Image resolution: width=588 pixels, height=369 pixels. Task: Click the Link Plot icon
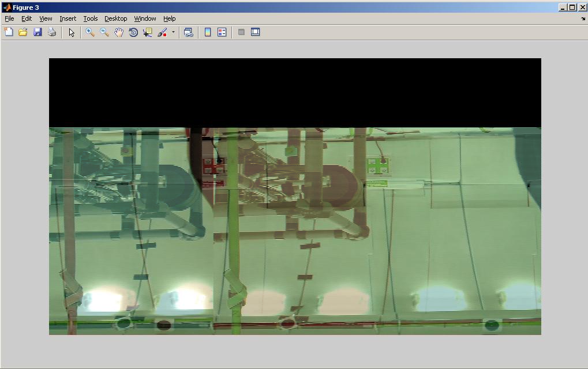pyautogui.click(x=188, y=32)
